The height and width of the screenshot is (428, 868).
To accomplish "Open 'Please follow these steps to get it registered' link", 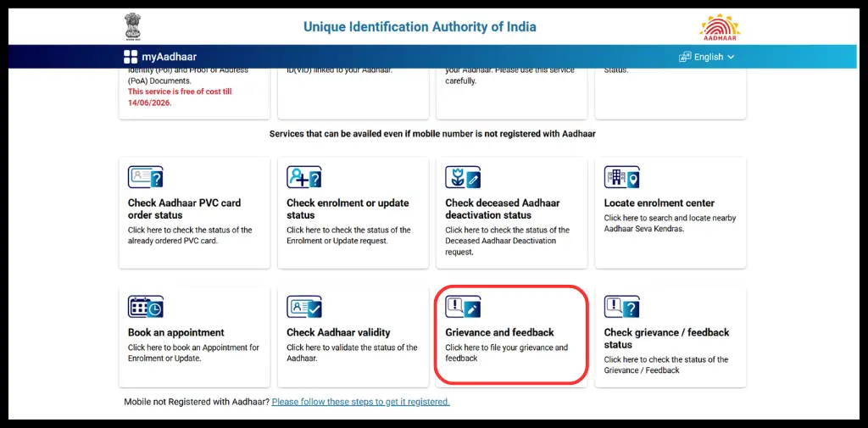I will tap(360, 402).
